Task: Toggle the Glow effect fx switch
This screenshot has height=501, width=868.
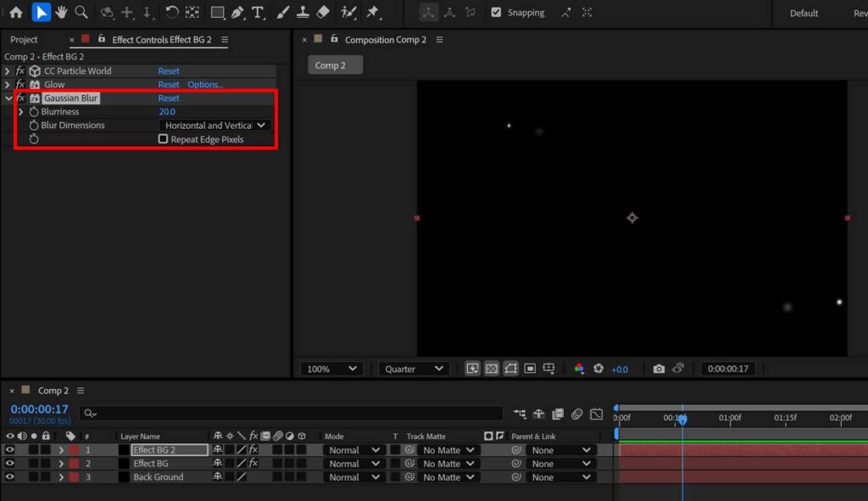Action: tap(20, 84)
